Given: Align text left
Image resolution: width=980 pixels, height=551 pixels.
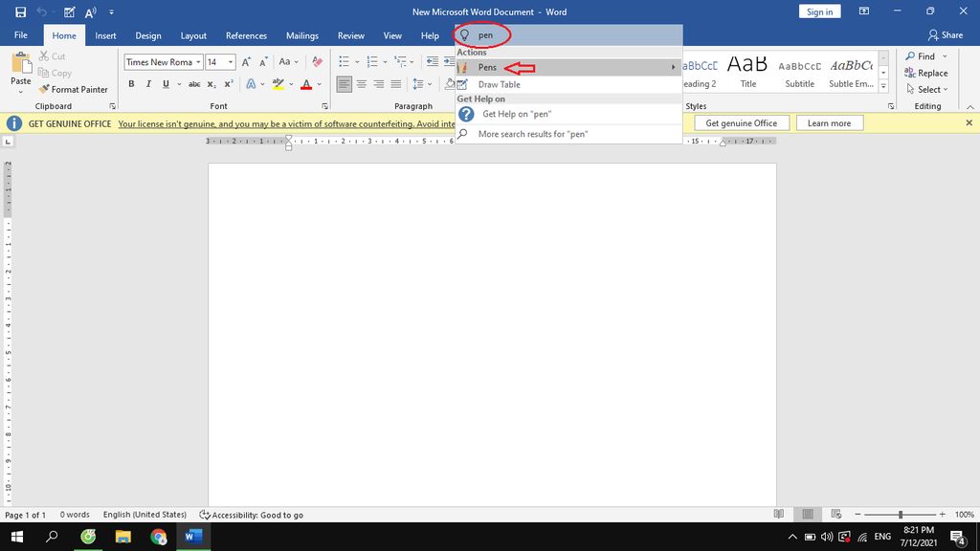Looking at the screenshot, I should (344, 84).
